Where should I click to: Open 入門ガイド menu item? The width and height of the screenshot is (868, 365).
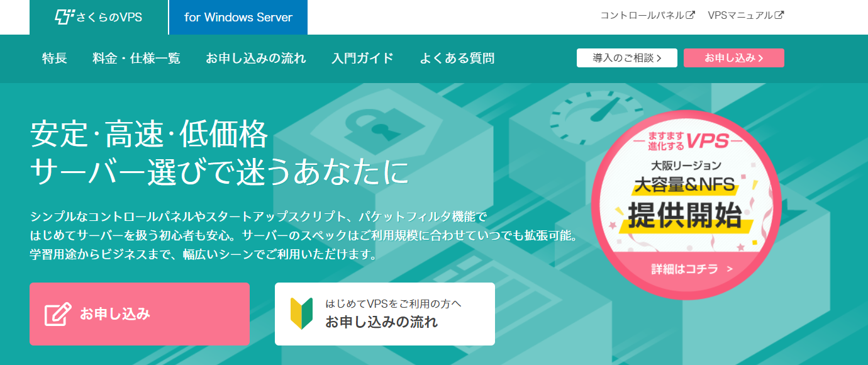pyautogui.click(x=363, y=59)
